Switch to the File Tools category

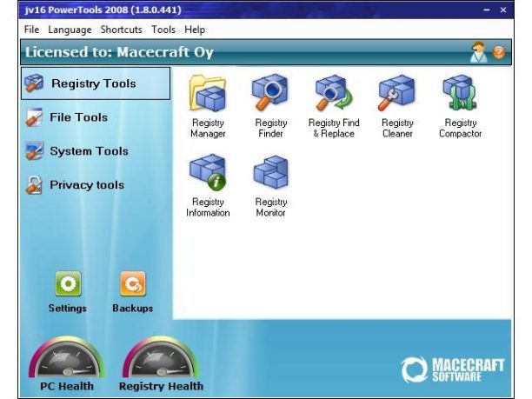(x=68, y=117)
